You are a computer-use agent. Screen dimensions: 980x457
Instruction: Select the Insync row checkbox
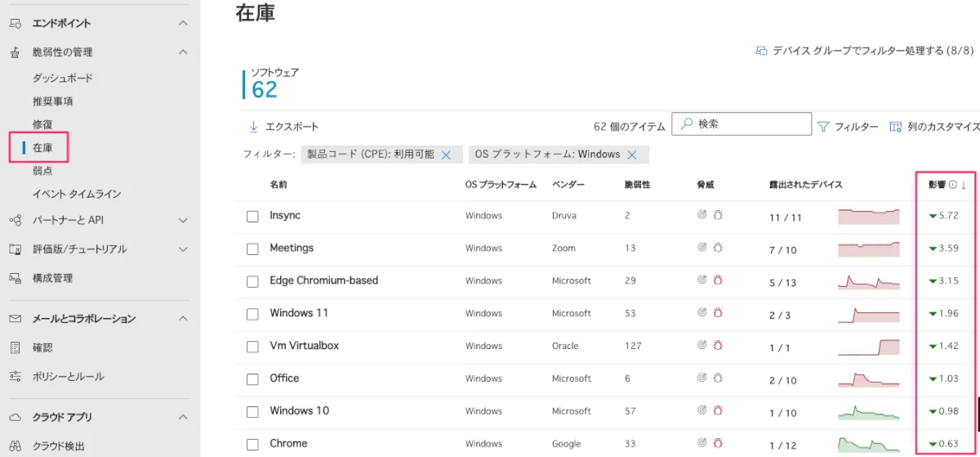[252, 216]
